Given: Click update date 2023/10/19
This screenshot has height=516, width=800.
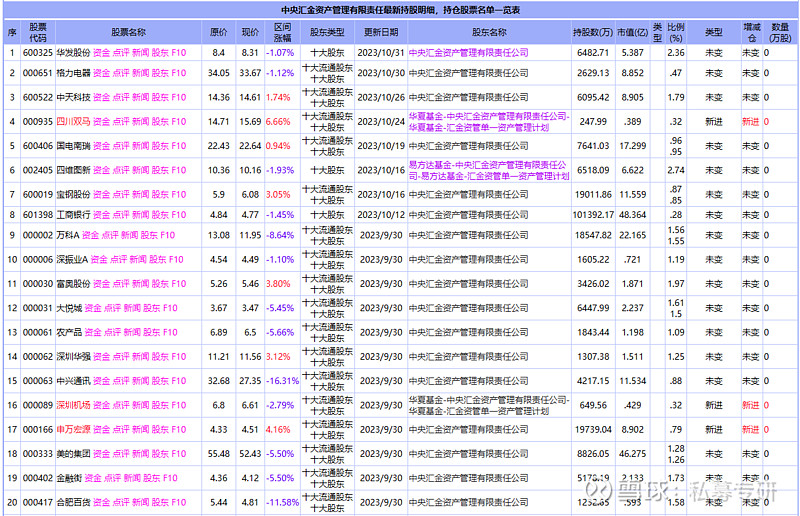Looking at the screenshot, I should (381, 146).
